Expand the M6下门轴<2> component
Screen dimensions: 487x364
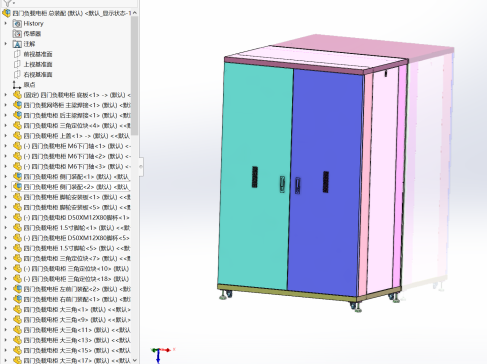pyautogui.click(x=5, y=156)
